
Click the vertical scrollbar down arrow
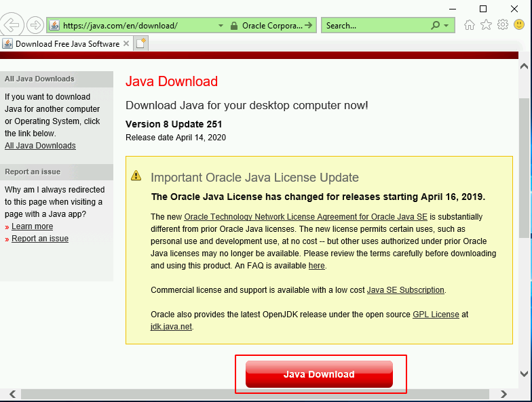pos(524,374)
